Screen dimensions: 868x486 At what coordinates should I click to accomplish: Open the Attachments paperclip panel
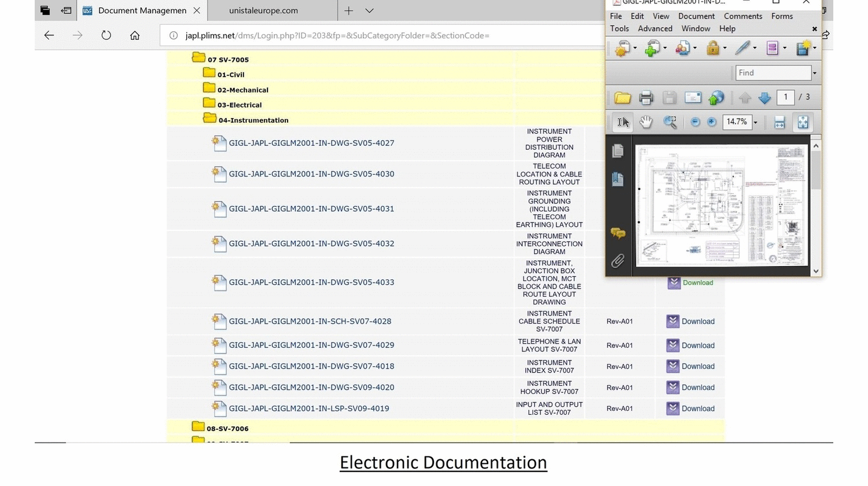617,261
